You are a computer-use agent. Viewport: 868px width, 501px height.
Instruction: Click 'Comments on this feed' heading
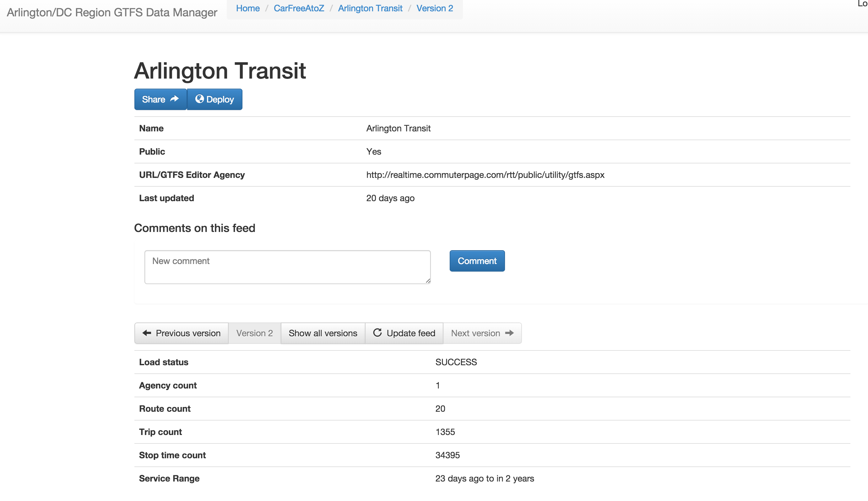[x=195, y=228]
